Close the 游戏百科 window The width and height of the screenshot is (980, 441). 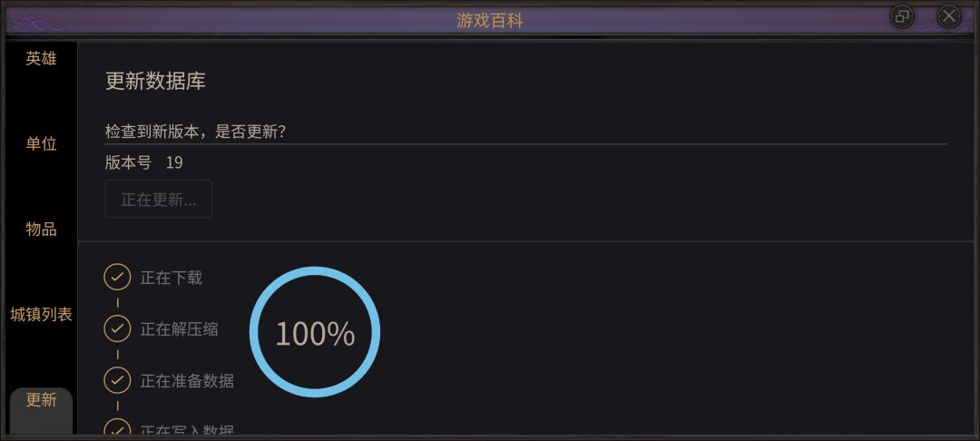tap(948, 15)
